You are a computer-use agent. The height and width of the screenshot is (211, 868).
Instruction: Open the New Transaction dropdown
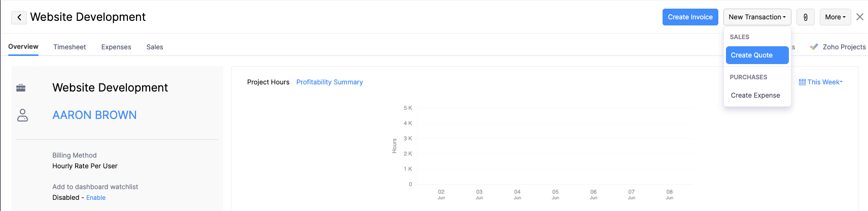point(757,17)
